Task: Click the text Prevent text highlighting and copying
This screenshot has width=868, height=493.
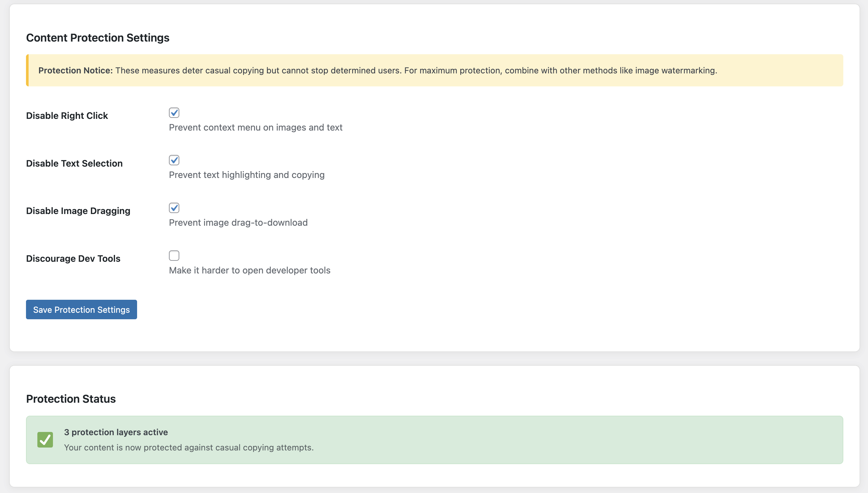Action: click(x=247, y=175)
